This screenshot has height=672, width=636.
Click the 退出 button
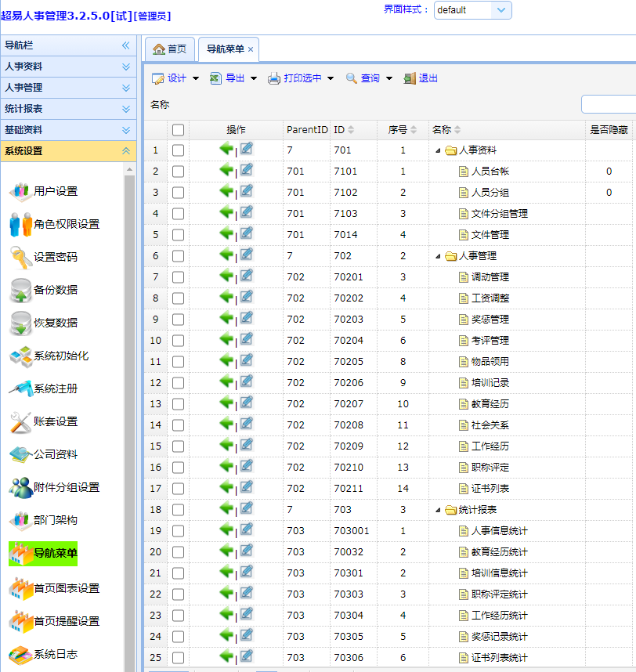pyautogui.click(x=421, y=78)
